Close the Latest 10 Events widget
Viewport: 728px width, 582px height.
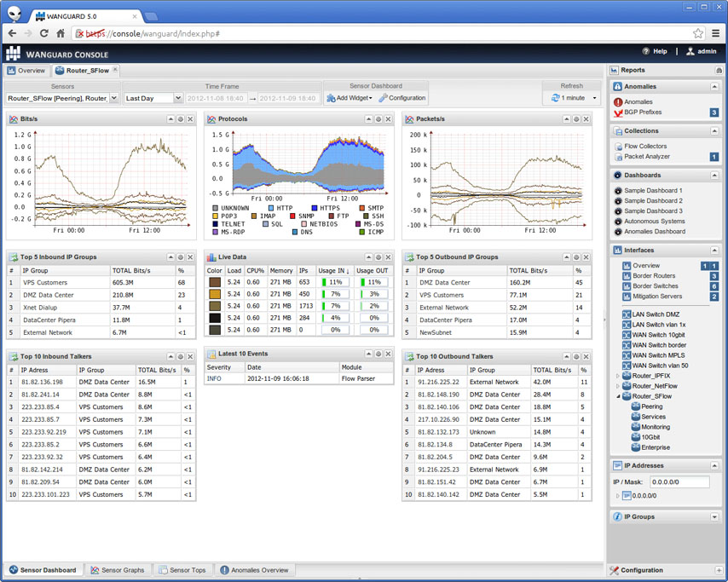pos(388,354)
